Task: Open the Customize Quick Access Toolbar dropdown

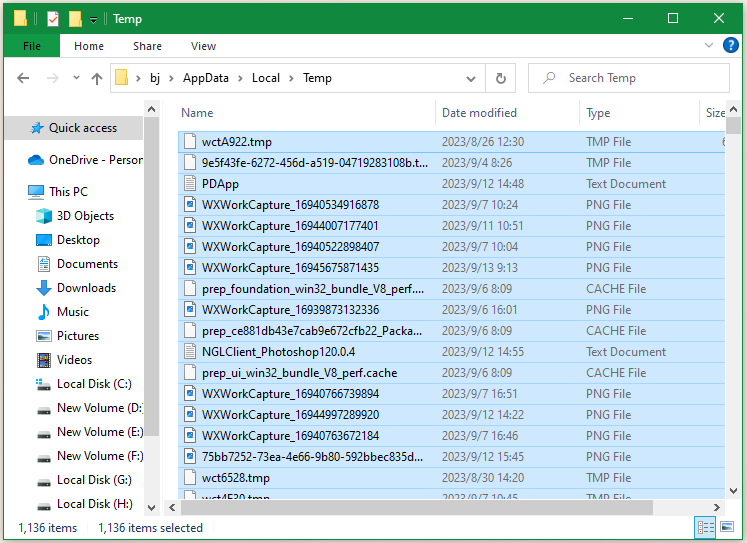Action: click(x=93, y=20)
